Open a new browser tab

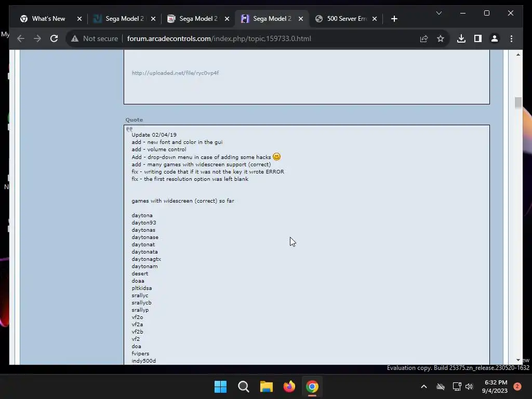pyautogui.click(x=394, y=19)
